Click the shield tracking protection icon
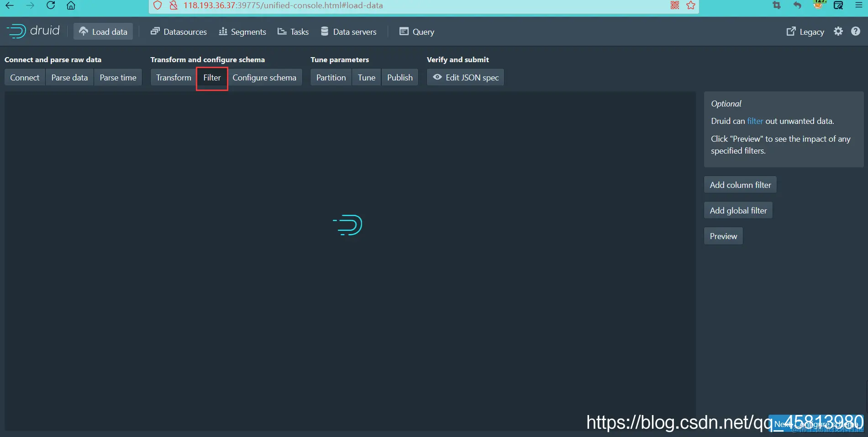 coord(158,5)
